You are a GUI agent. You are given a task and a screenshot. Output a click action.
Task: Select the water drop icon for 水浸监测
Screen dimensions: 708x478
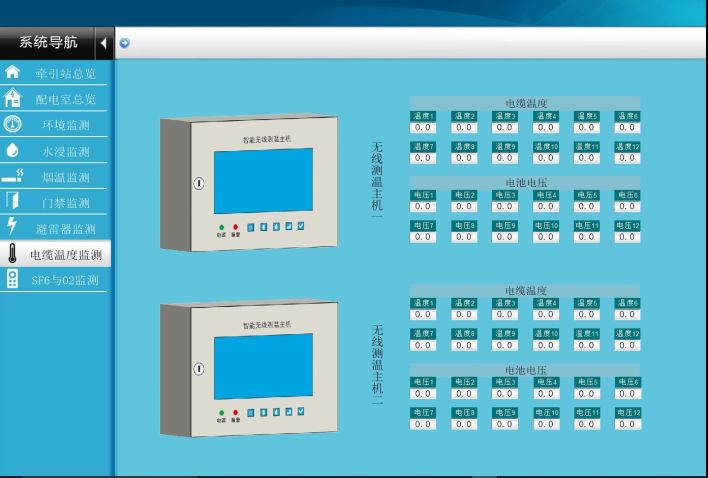point(12,150)
